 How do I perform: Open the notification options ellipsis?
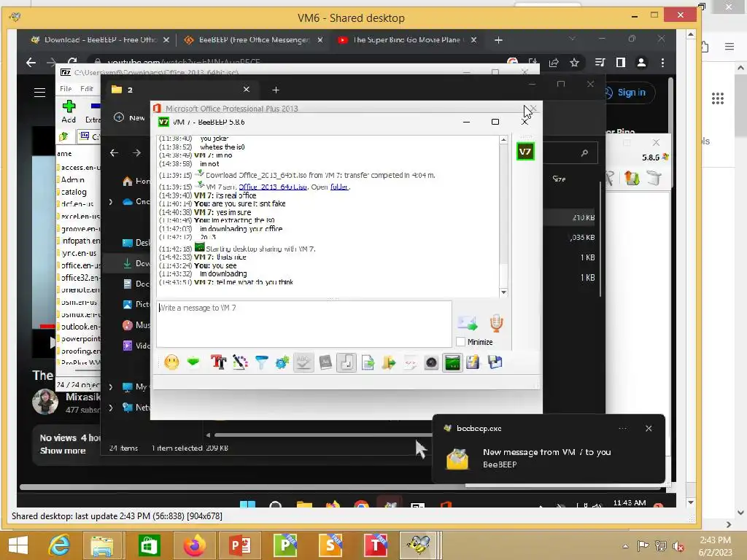[623, 429]
